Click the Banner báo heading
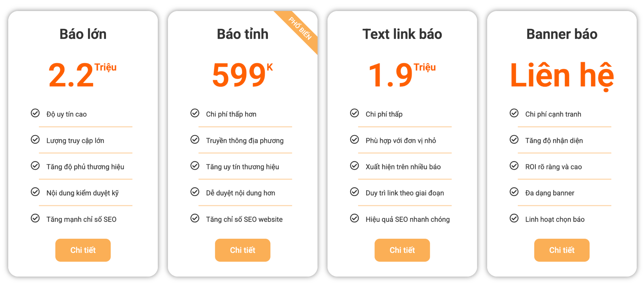This screenshot has height=284, width=644. 562,34
